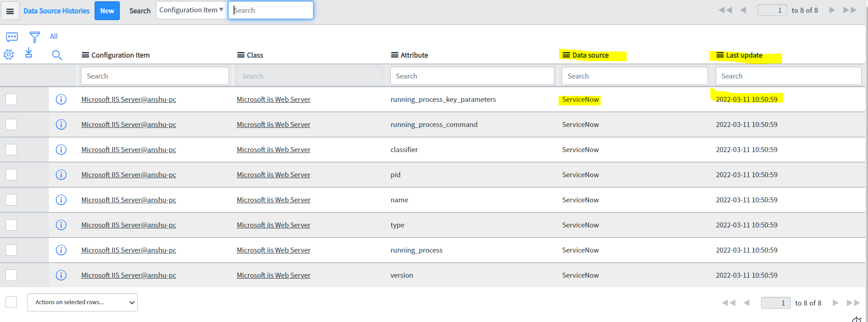Go to first page, top pager

click(725, 10)
